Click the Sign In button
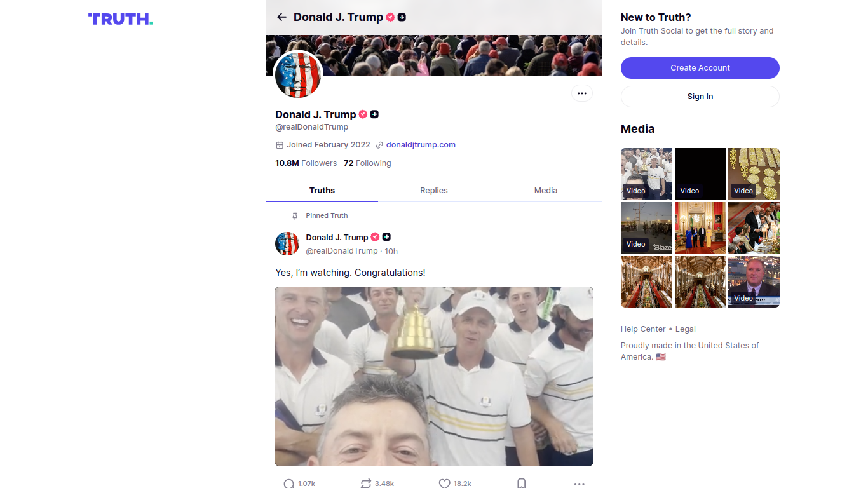 point(700,97)
